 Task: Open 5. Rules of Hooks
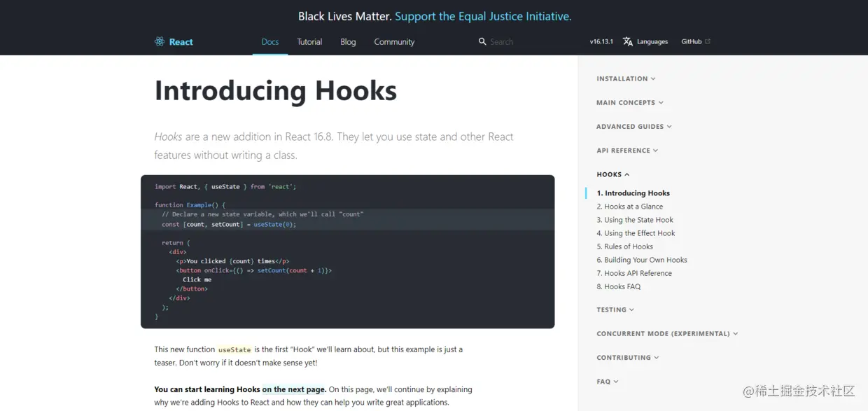pos(624,246)
